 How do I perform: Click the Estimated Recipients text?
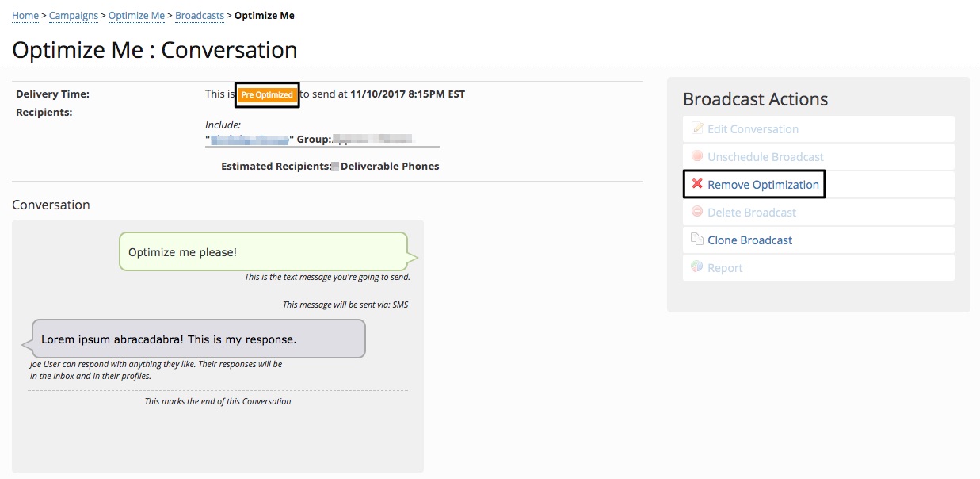coord(330,166)
